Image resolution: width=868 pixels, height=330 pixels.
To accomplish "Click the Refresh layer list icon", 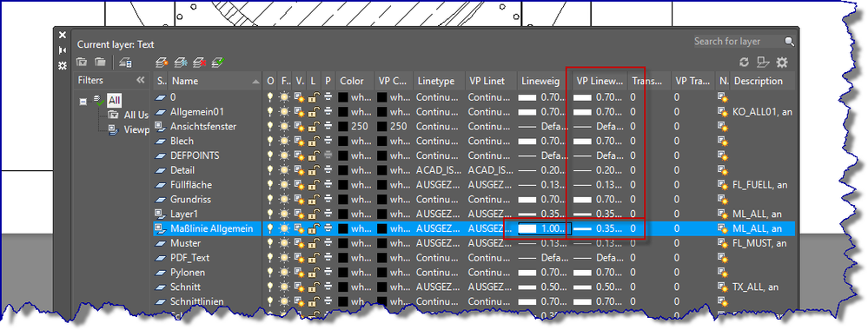I will pos(744,62).
